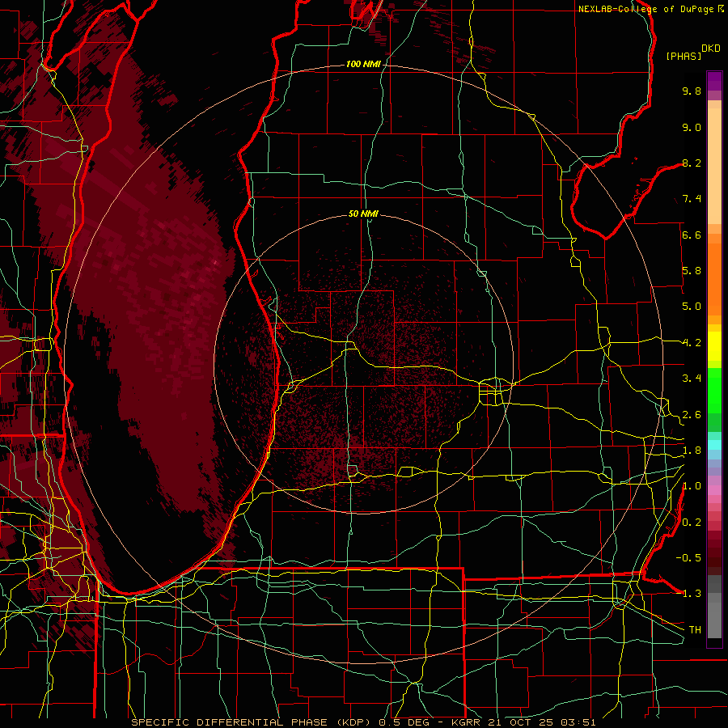Pick the pink segment of the color scale

(714, 490)
